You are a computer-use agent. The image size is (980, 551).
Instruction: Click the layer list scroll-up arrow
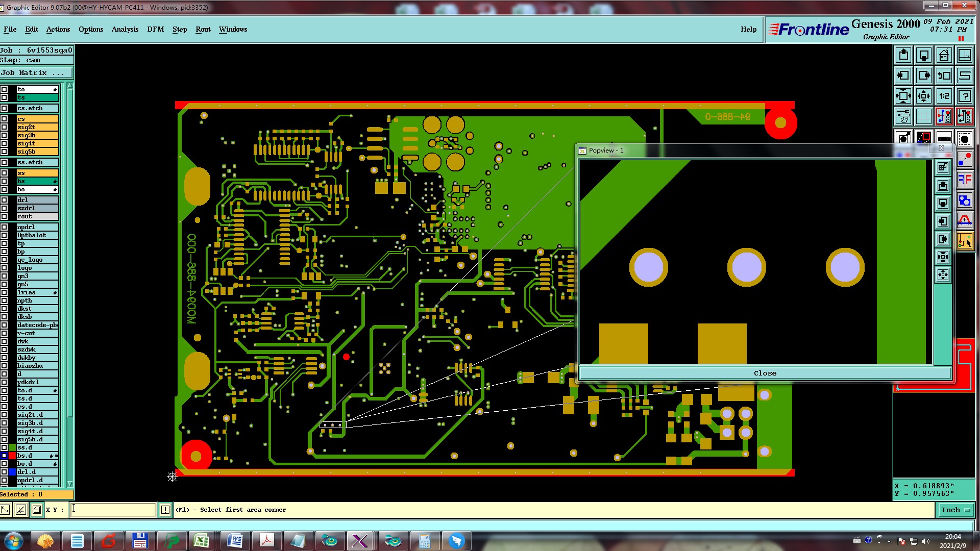70,86
